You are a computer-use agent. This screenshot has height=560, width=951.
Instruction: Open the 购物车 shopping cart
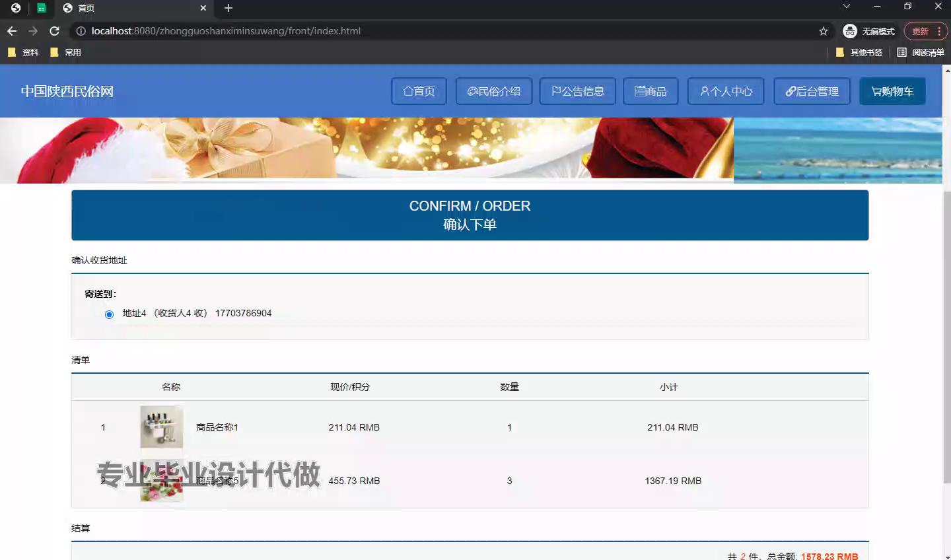click(892, 91)
